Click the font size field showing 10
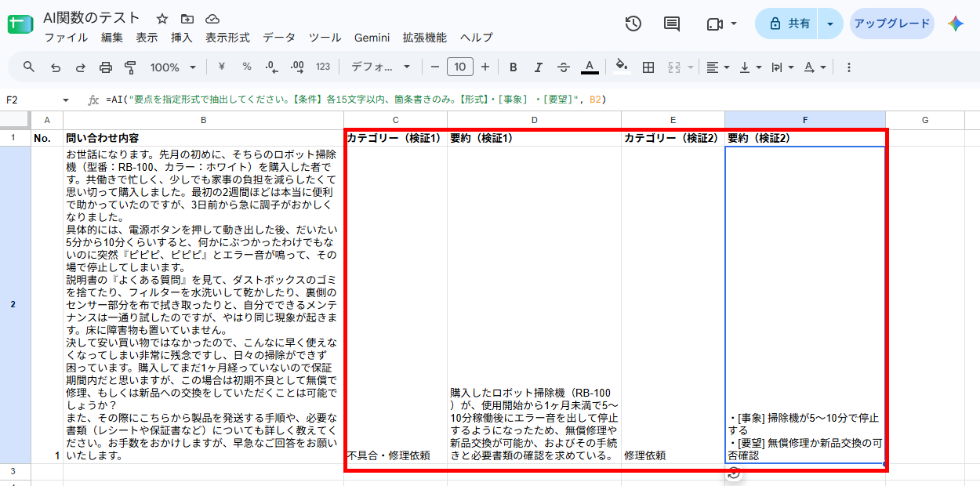Screen dimensions: 980x486 [460, 67]
